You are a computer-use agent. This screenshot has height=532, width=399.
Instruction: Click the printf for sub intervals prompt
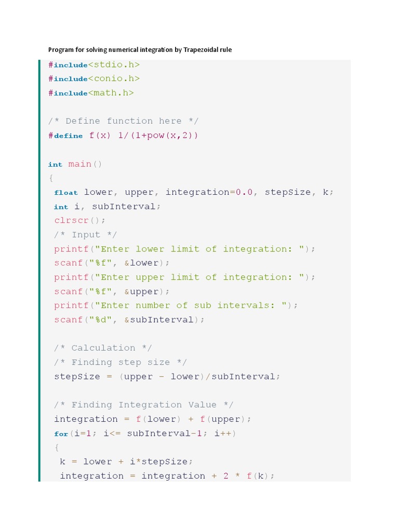176,305
